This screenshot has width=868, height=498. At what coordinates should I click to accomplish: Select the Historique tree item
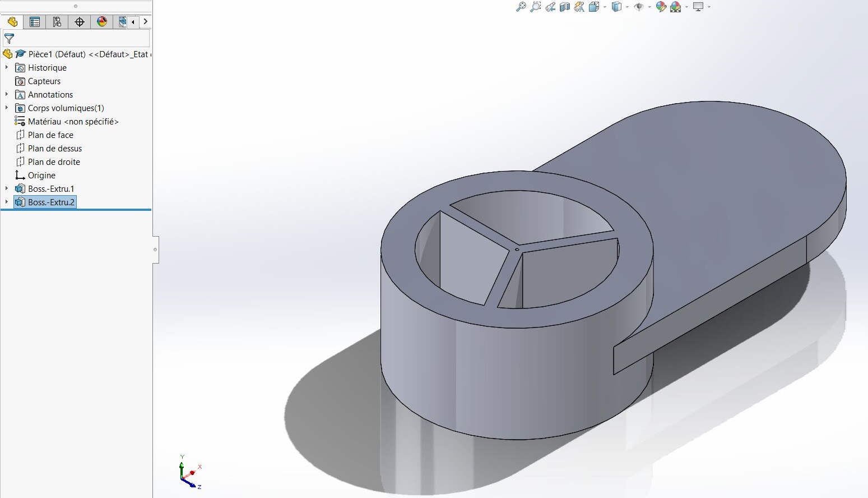click(x=47, y=68)
